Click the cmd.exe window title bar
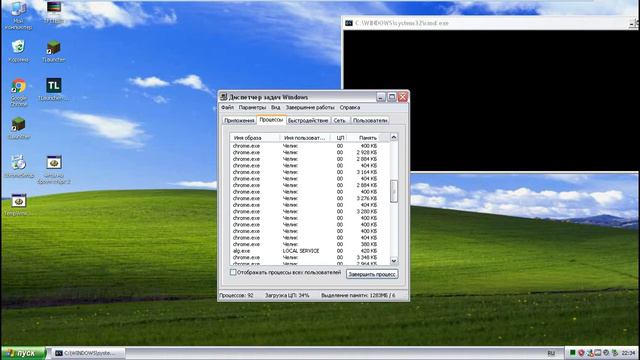Screen dimensions: 640x360 [x=490, y=23]
